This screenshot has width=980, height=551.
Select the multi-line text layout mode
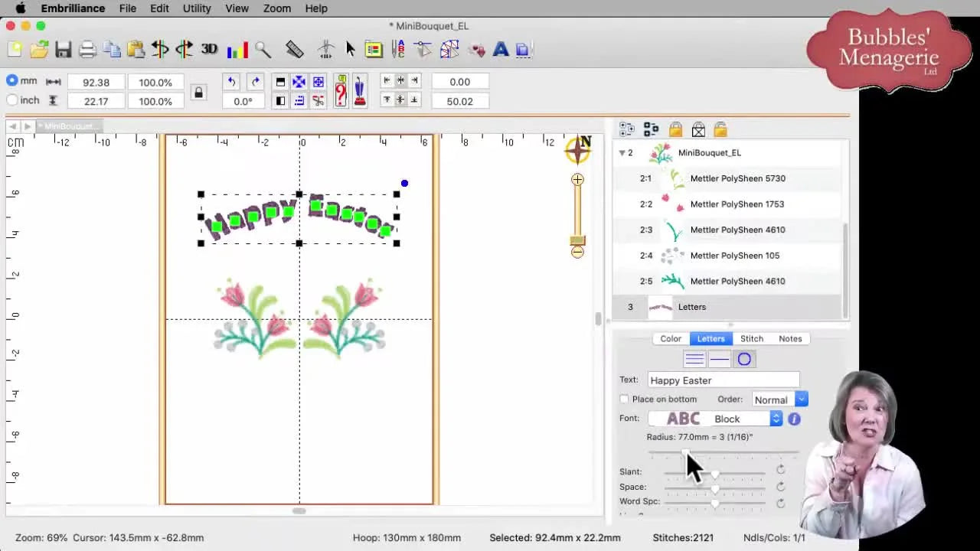pyautogui.click(x=694, y=359)
